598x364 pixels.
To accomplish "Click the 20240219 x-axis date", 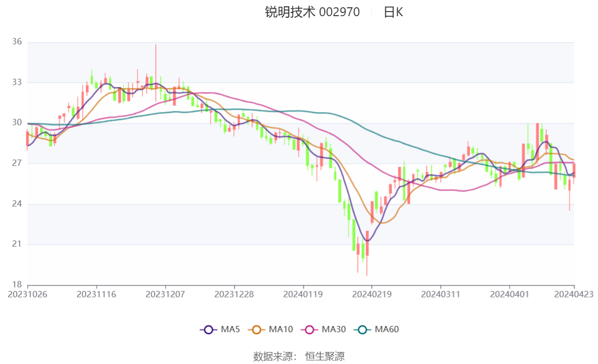I will click(372, 294).
